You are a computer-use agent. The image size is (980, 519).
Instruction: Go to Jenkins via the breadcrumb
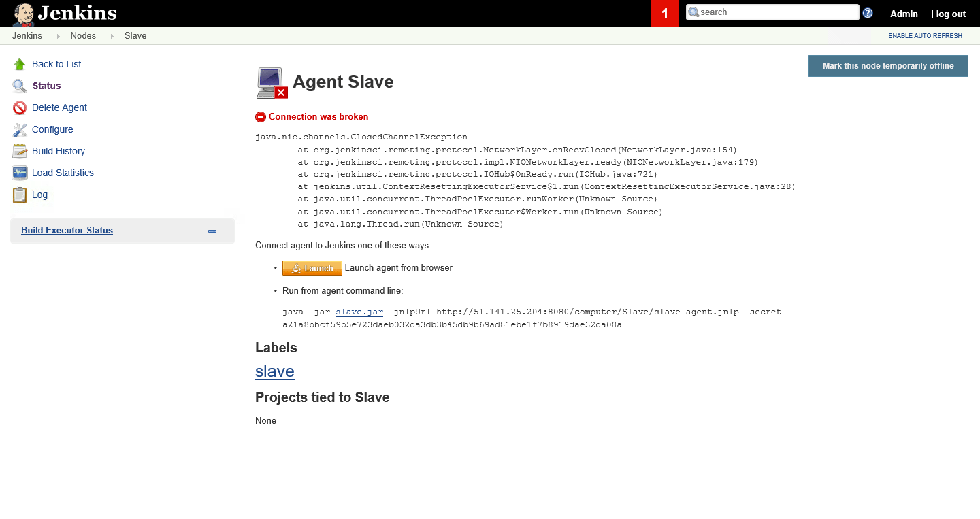(x=27, y=35)
